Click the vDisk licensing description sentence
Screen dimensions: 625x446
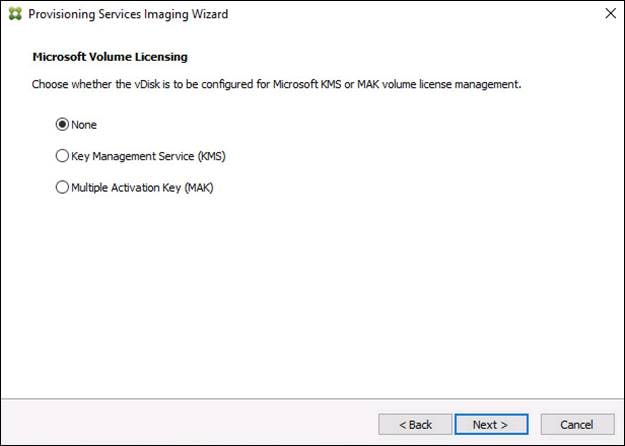277,84
